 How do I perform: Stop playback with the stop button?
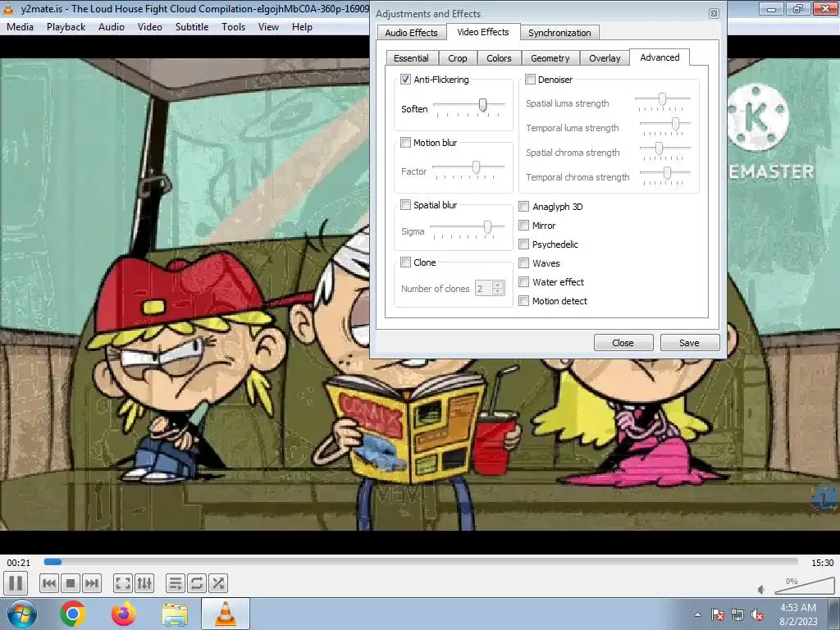[71, 583]
